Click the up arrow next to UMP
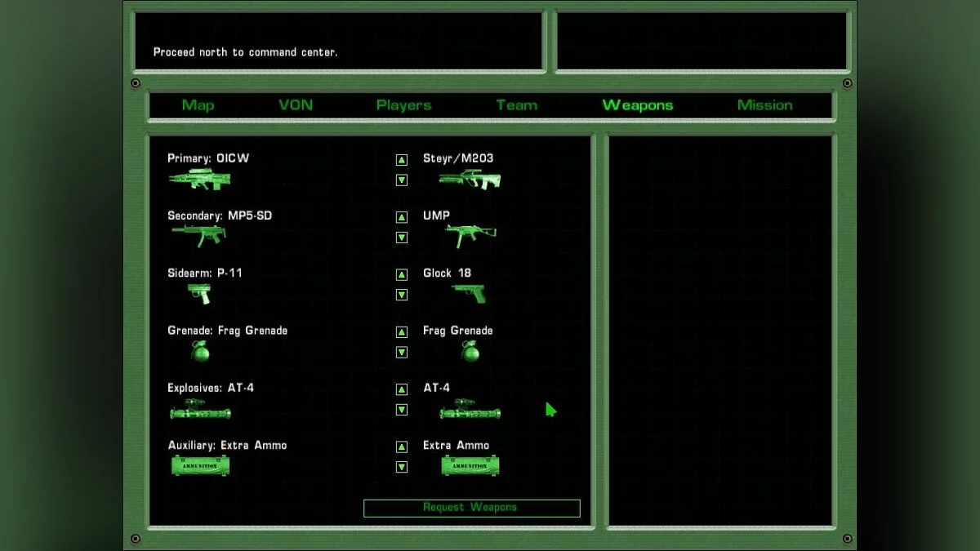 tap(402, 217)
